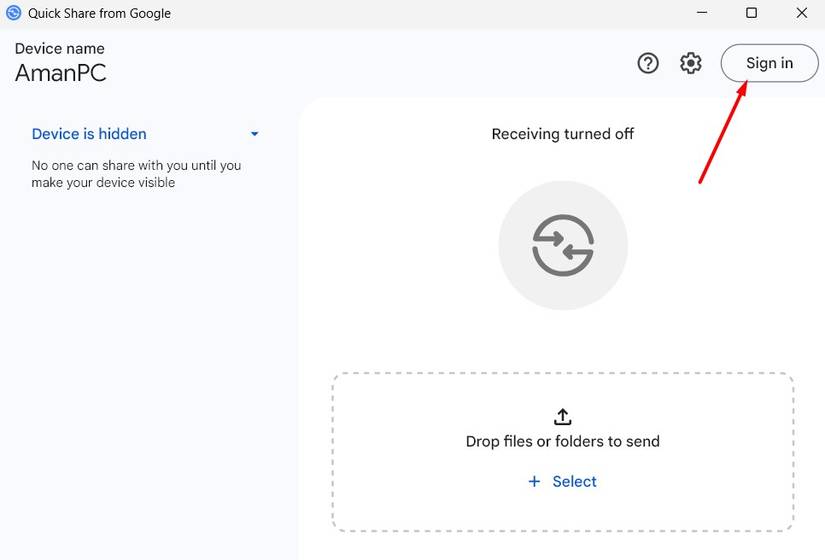This screenshot has height=560, width=825.
Task: Open the "Device is hidden" visibility menu
Action: tap(90, 134)
